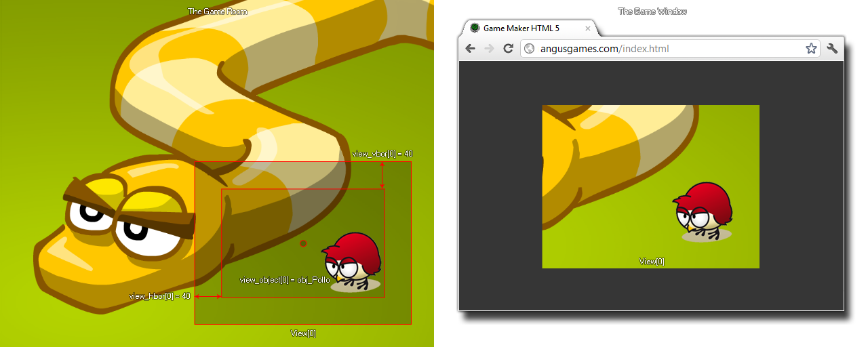Click the View[0] label in browser
The image size is (868, 347).
pos(651,262)
